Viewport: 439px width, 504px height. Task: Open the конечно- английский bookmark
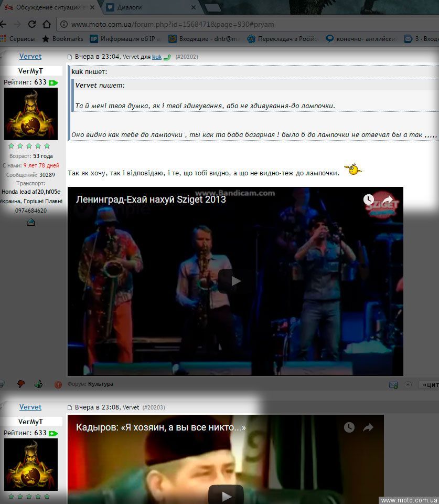point(361,39)
